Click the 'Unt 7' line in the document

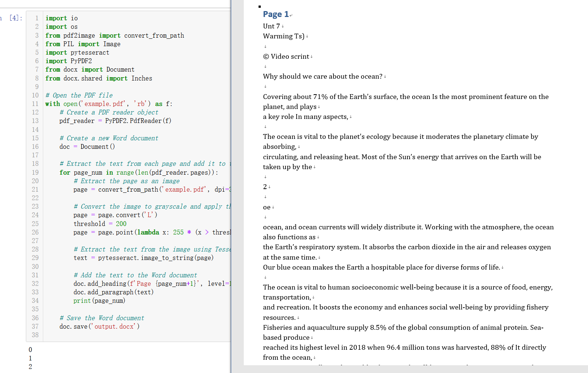[271, 26]
